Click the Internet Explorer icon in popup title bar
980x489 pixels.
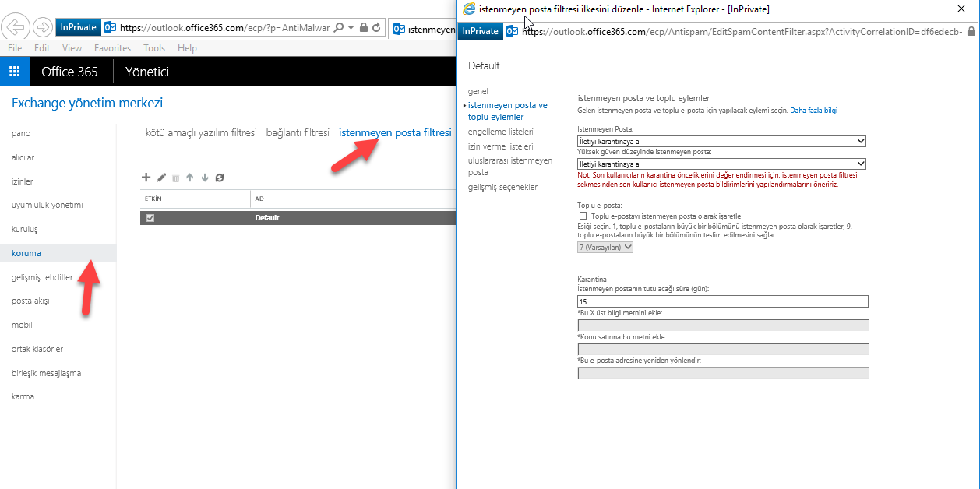pyautogui.click(x=469, y=9)
